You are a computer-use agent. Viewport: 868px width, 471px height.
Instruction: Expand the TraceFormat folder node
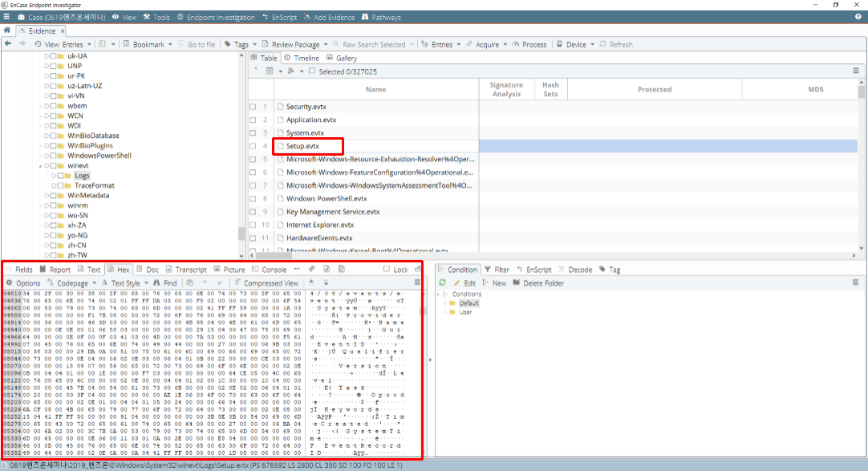pos(54,185)
